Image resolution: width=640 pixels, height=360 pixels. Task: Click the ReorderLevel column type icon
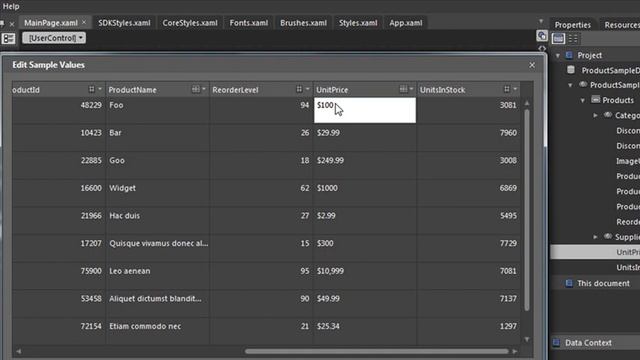(299, 89)
